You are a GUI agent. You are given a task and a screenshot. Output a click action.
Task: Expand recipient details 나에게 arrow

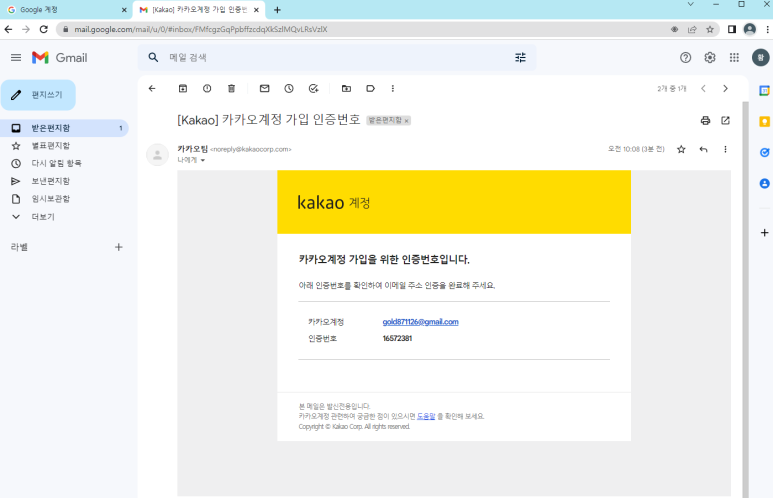(203, 160)
